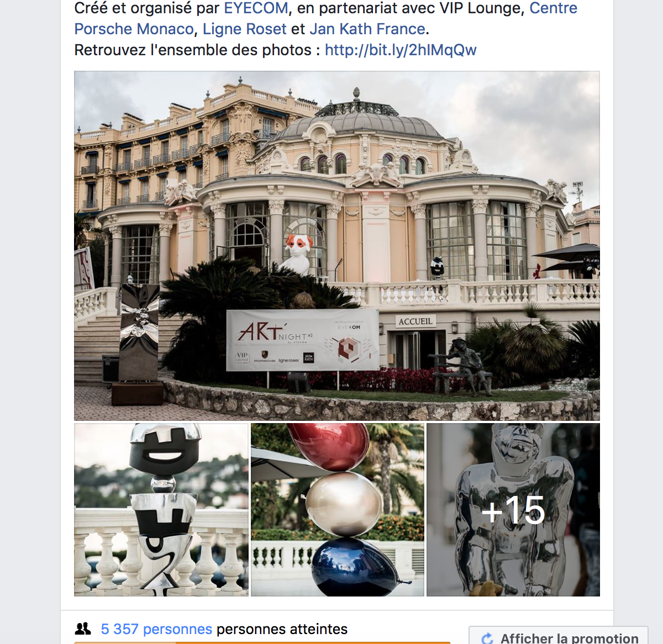Click the people reached icon
This screenshot has height=644, width=663.
tap(83, 629)
